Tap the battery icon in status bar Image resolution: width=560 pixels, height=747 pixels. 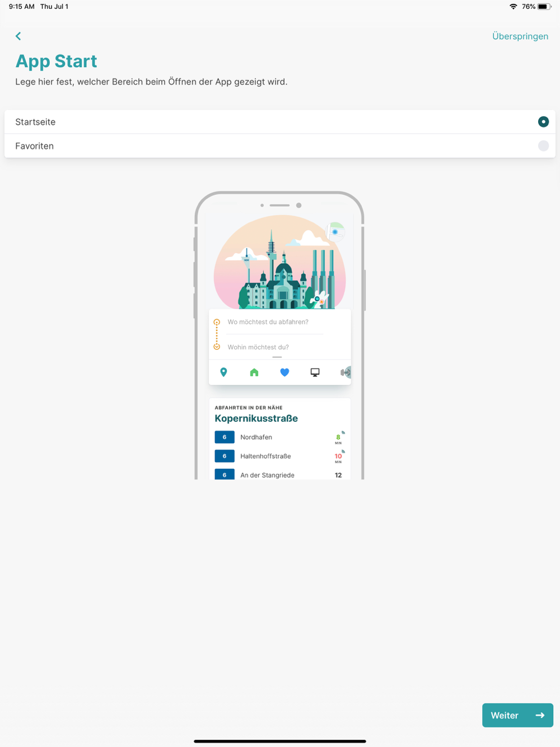(x=544, y=7)
